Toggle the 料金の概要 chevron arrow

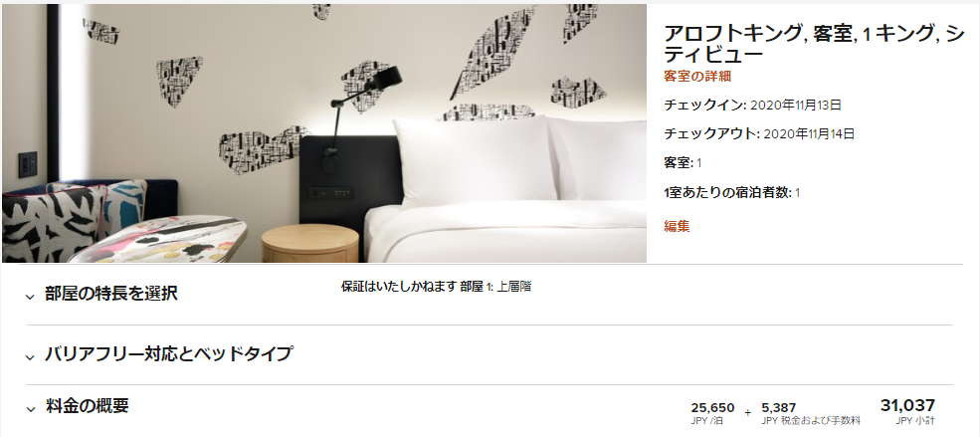coord(30,409)
